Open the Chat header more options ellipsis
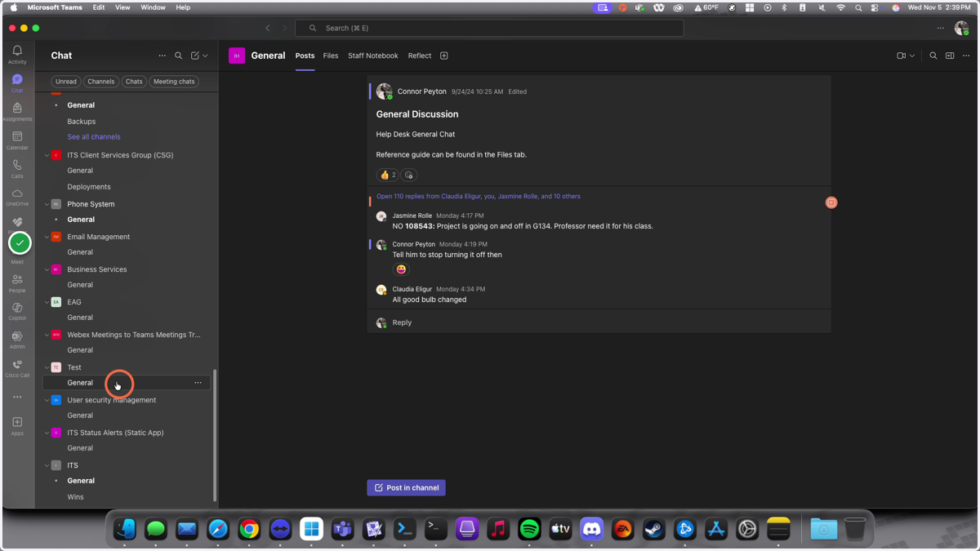 click(x=162, y=56)
